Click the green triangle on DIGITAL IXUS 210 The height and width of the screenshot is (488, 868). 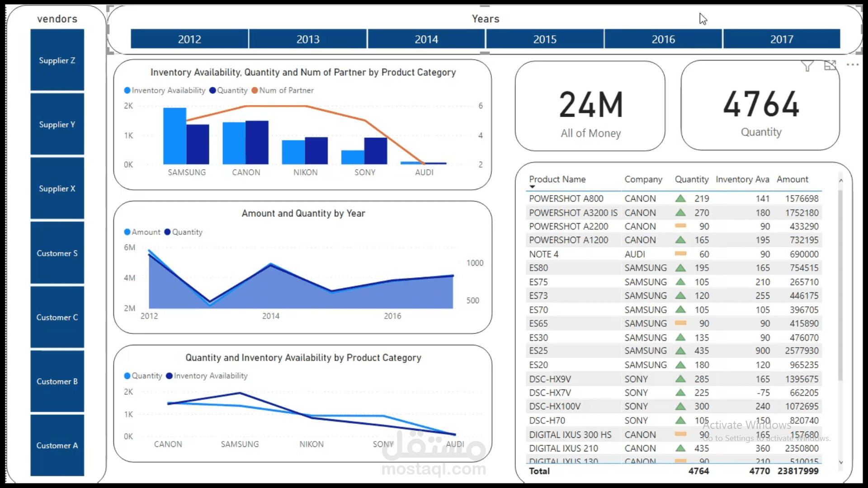(681, 448)
